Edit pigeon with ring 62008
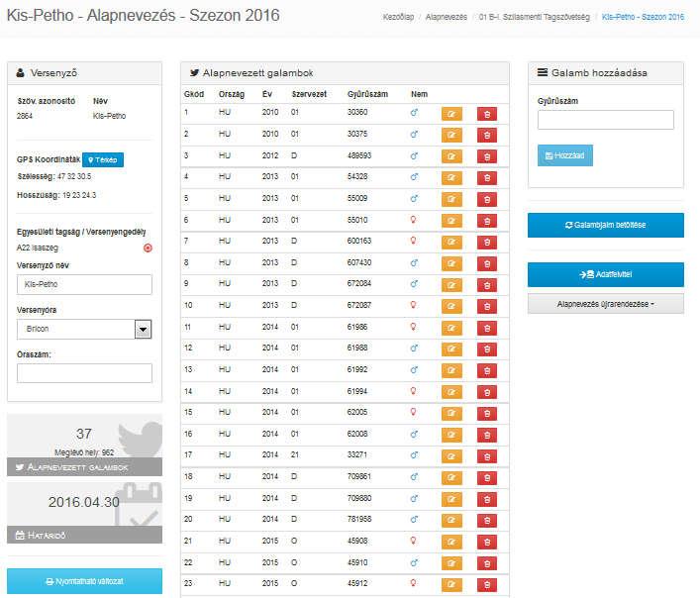This screenshot has height=598, width=700. (x=451, y=435)
